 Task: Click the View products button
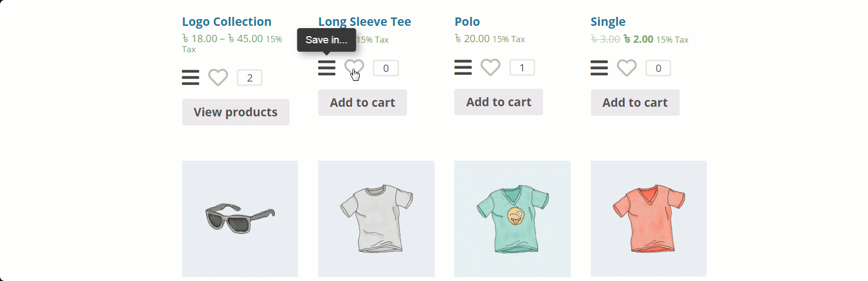click(236, 112)
